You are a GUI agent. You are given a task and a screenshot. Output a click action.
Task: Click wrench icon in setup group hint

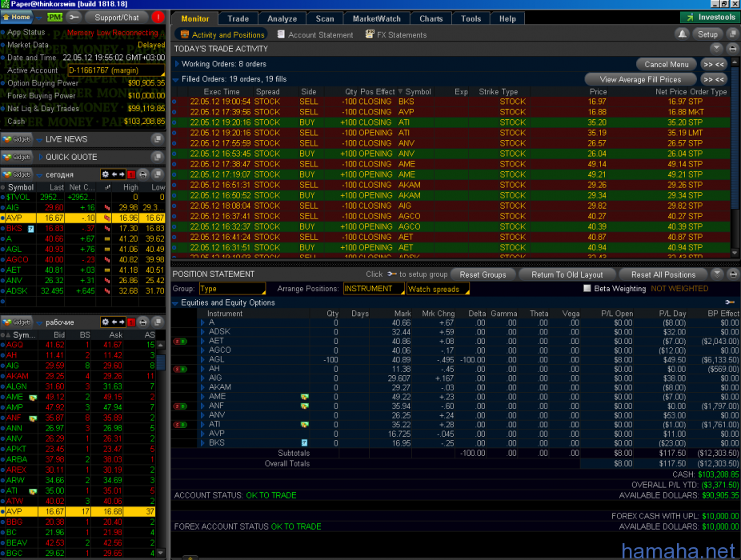point(392,274)
